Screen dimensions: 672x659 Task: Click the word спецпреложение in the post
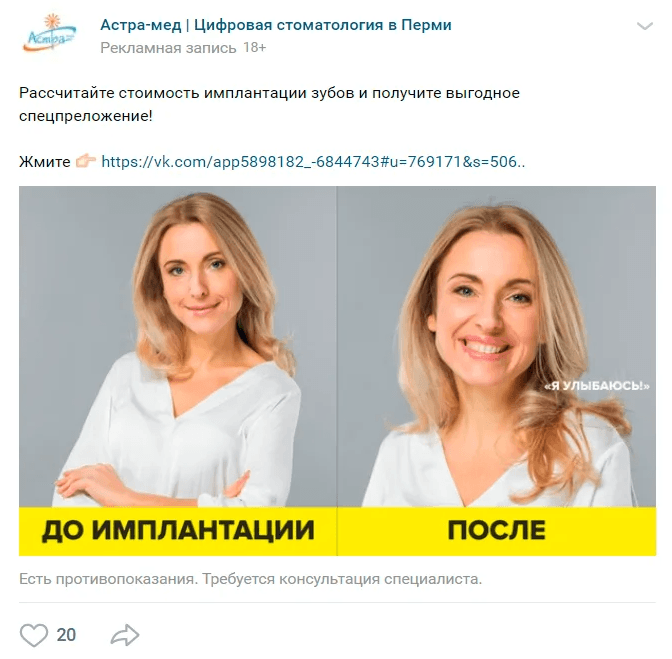pos(86,116)
